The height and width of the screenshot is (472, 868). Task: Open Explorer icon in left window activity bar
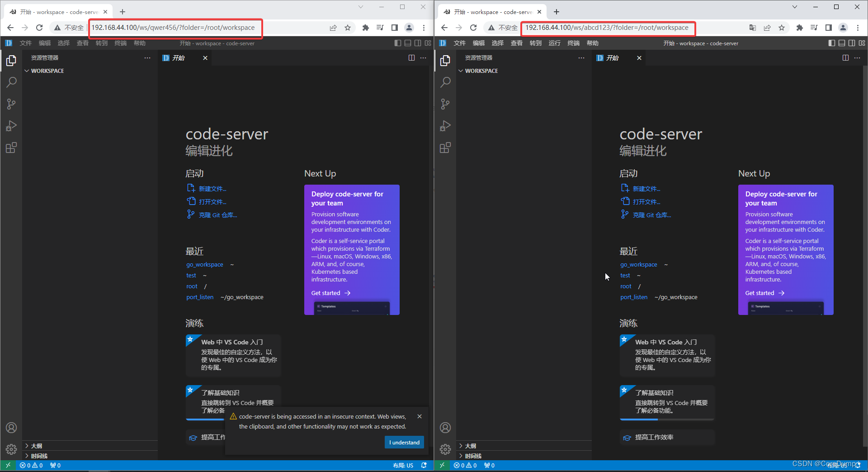point(11,61)
